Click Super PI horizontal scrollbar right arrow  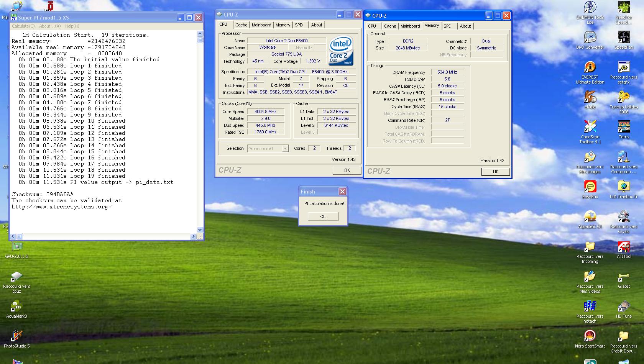click(193, 236)
